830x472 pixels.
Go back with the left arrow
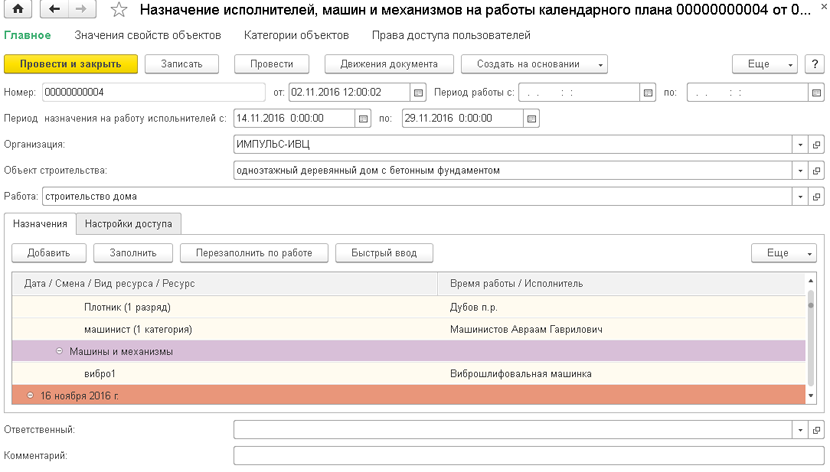click(x=55, y=11)
